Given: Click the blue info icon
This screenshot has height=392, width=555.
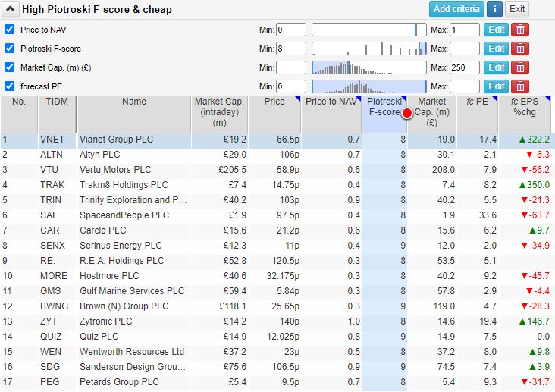Looking at the screenshot, I should [x=495, y=9].
